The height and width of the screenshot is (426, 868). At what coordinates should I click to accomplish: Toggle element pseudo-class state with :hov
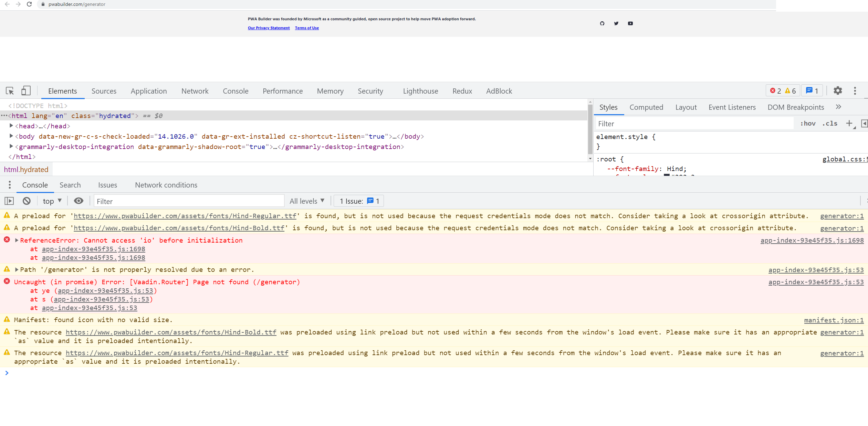point(809,123)
